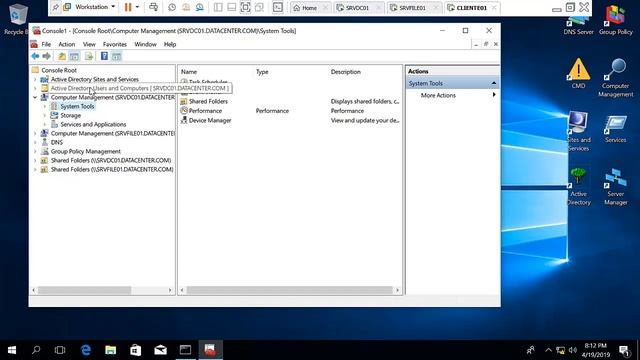Viewport: 640px width, 360px height.
Task: Open Active Directory desktop shortcut
Action: 578,186
